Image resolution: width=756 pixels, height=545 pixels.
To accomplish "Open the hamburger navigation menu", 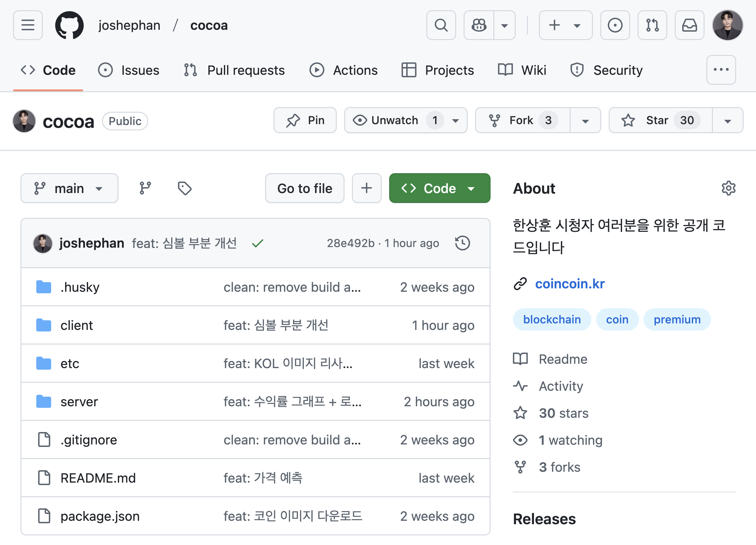I will click(28, 25).
